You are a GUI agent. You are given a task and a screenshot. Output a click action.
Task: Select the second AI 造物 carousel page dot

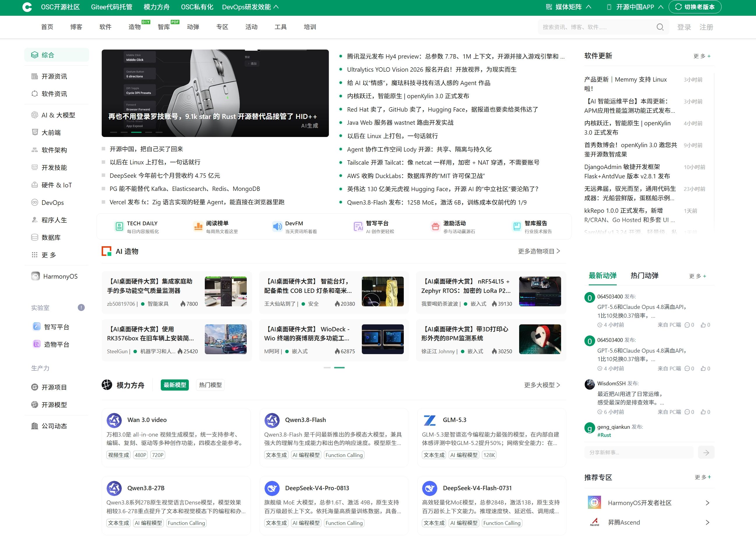coord(339,368)
